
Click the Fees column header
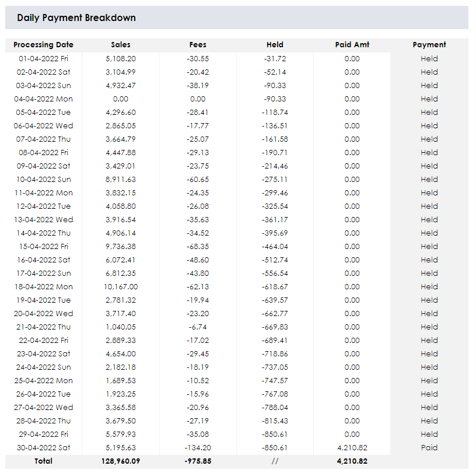pos(198,45)
